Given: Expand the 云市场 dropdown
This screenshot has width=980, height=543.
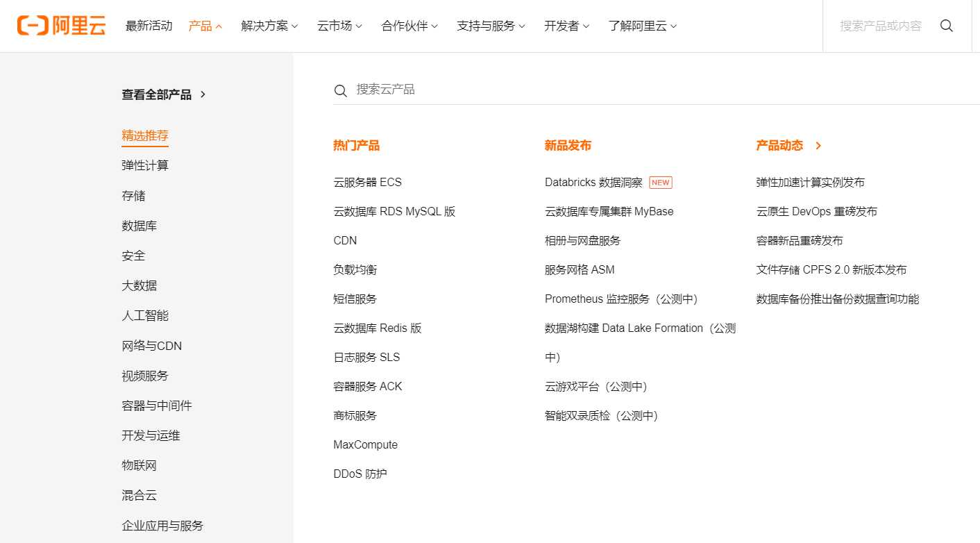Looking at the screenshot, I should tap(339, 26).
